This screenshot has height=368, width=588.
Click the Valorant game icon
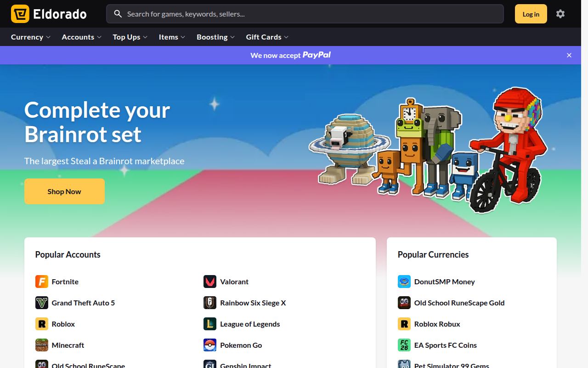[x=210, y=282]
